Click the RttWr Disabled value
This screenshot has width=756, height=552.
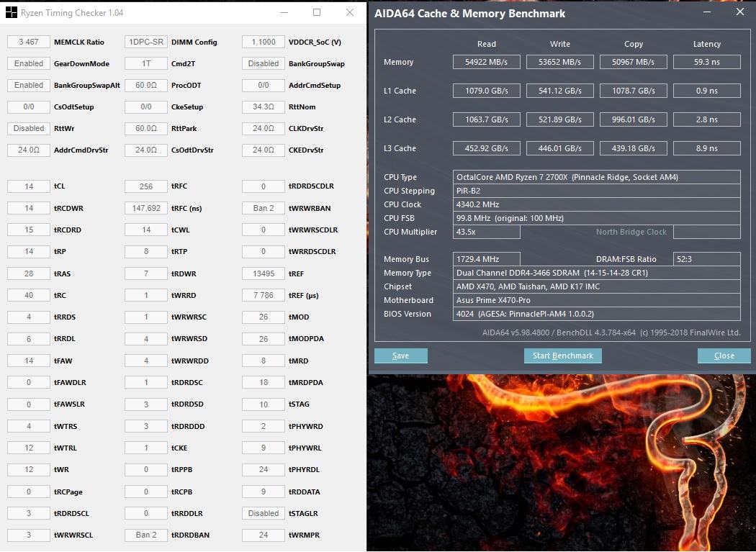tap(29, 129)
